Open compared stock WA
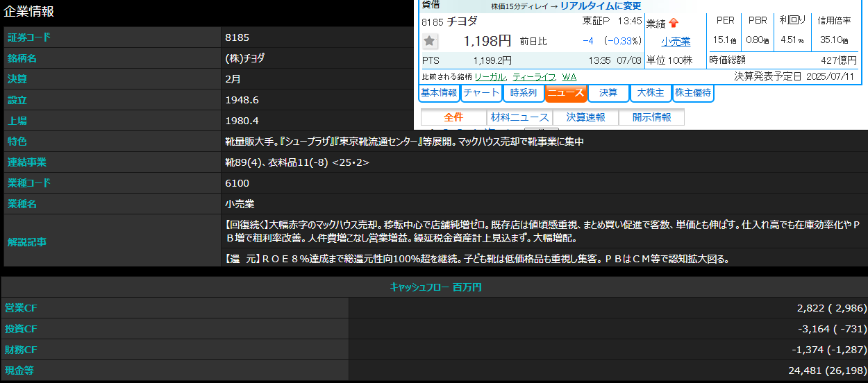 point(569,76)
